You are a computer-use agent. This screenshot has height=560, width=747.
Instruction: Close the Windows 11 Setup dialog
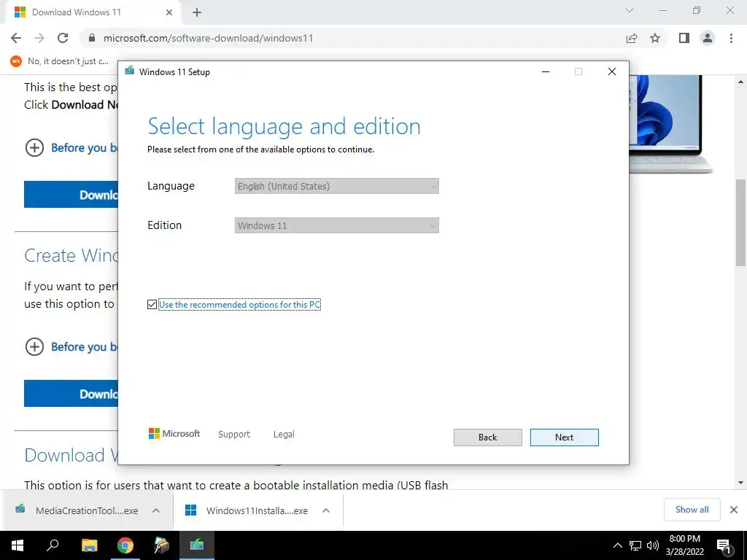click(612, 71)
